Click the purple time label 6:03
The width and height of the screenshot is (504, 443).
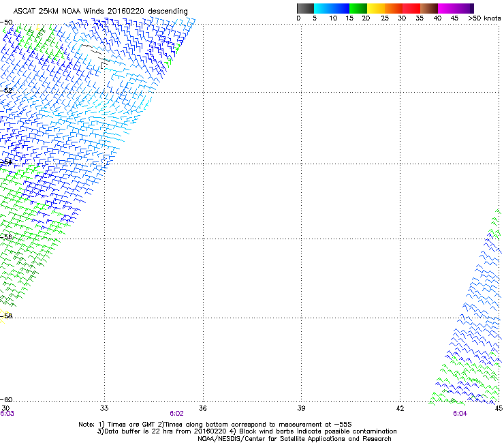click(x=7, y=414)
